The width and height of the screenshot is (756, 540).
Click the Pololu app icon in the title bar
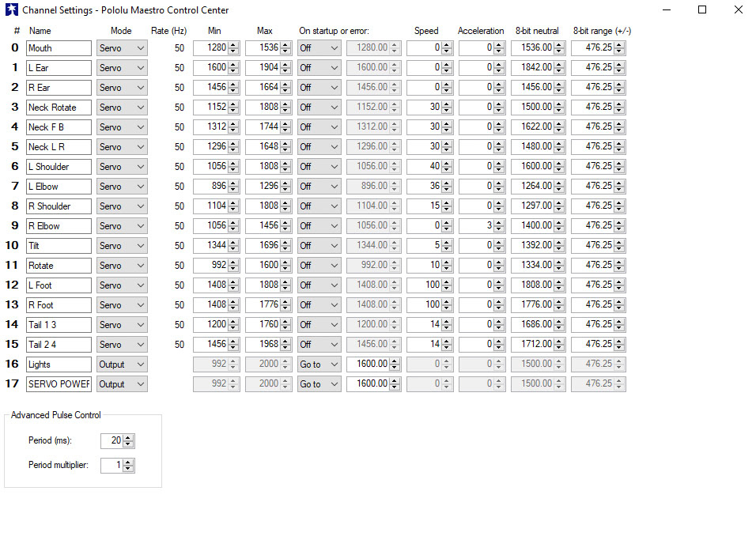(x=12, y=9)
